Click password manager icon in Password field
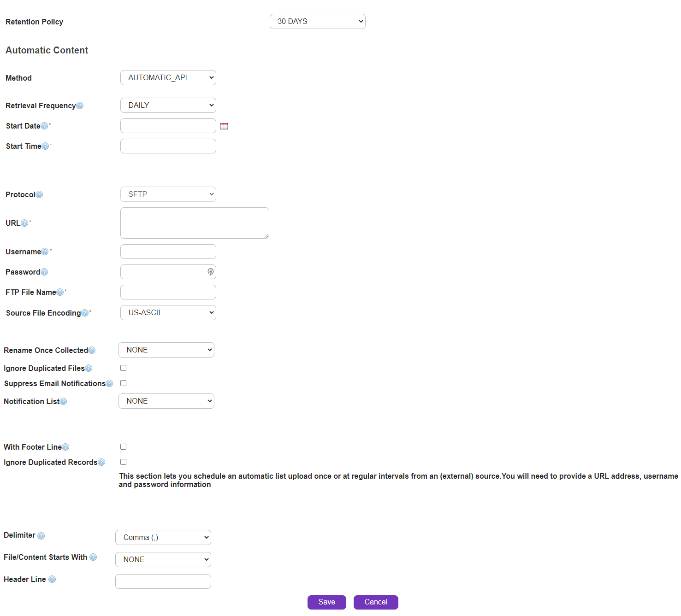The width and height of the screenshot is (681, 616). 210,272
